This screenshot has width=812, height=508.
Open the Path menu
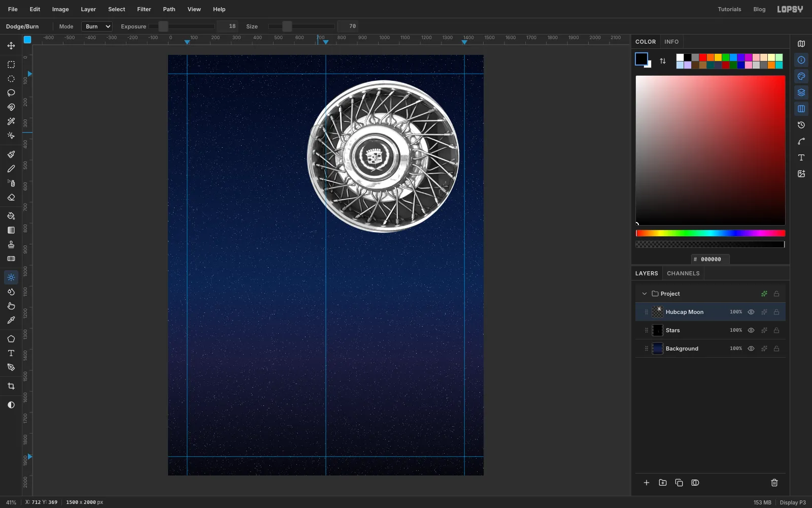[x=169, y=9]
